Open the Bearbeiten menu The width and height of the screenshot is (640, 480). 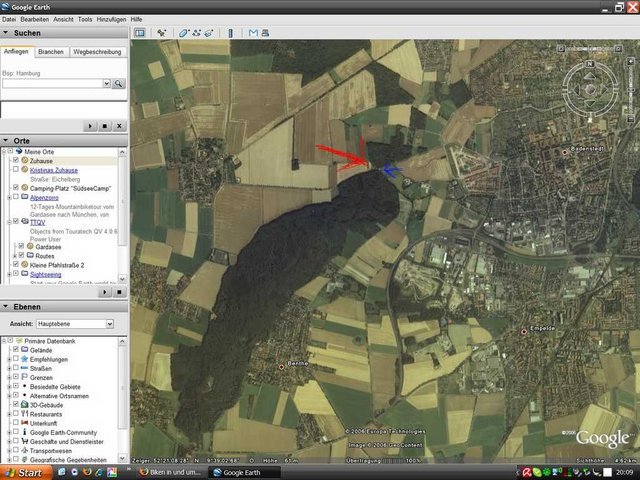tap(35, 19)
